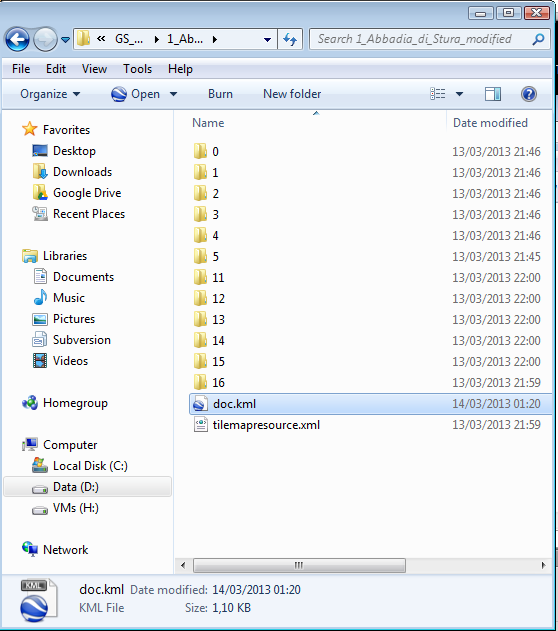Expand the change view options arrow

[x=459, y=94]
